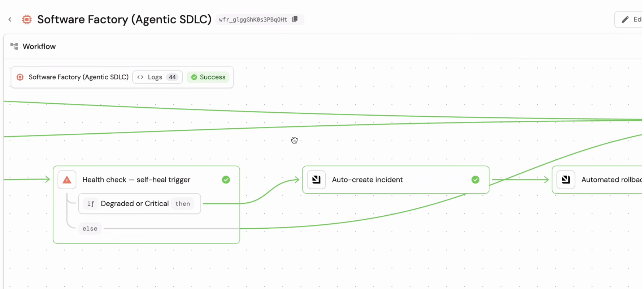Select the Automated rollback node title
Screen dimensions: 644x289
[612, 180]
